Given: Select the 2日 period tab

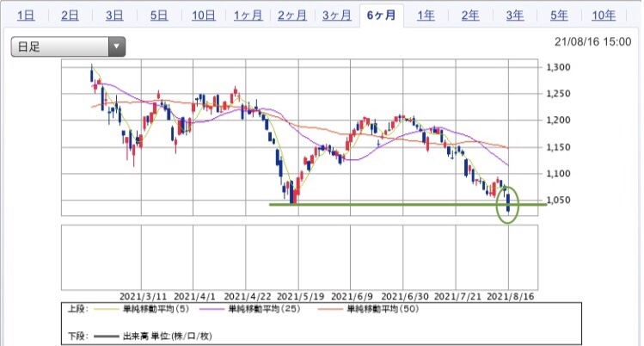Looking at the screenshot, I should tap(70, 15).
